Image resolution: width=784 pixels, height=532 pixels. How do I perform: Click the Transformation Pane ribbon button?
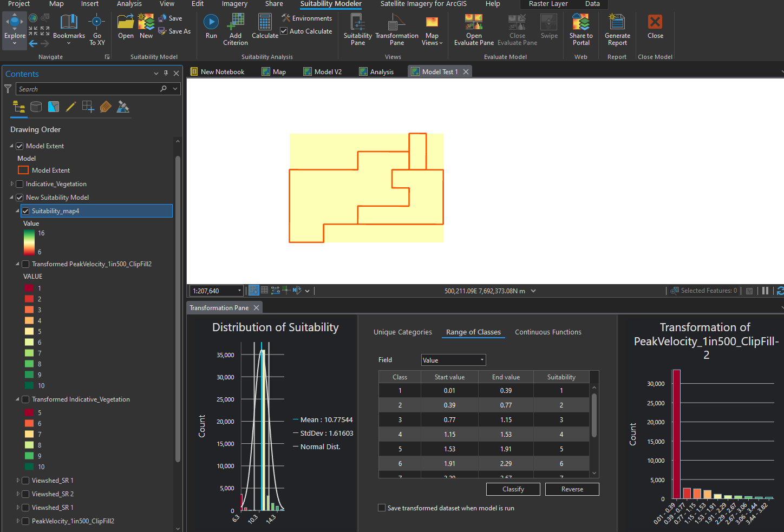396,30
